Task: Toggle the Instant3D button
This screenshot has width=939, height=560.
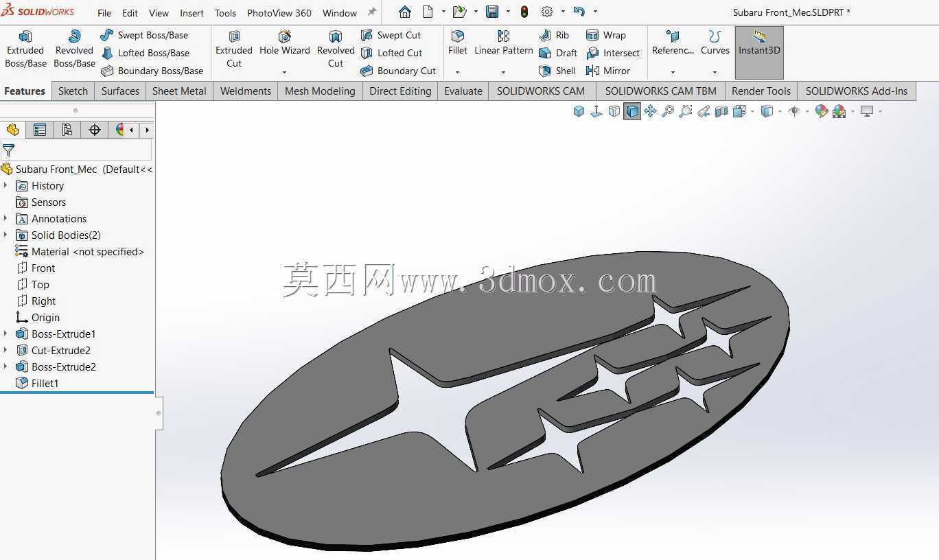Action: pos(759,53)
